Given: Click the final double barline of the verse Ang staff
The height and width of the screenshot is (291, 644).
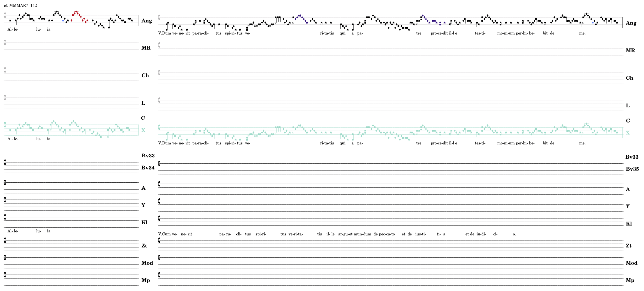Looking at the screenshot, I should coord(623,23).
